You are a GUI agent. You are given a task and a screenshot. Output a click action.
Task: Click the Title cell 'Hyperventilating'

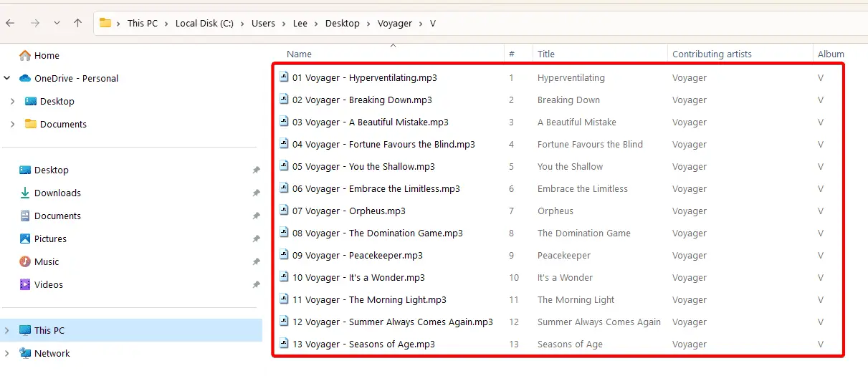pos(571,77)
